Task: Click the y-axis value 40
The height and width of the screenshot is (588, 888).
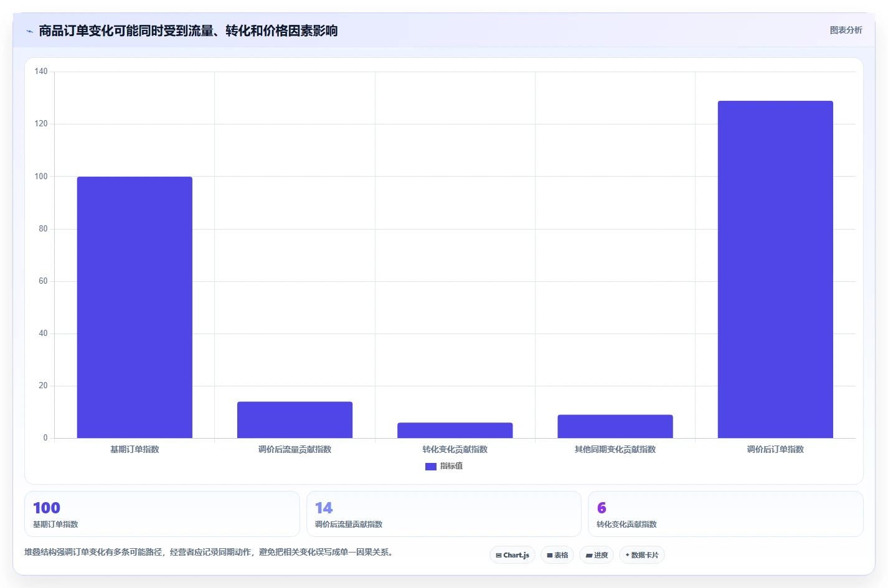Action: point(43,334)
